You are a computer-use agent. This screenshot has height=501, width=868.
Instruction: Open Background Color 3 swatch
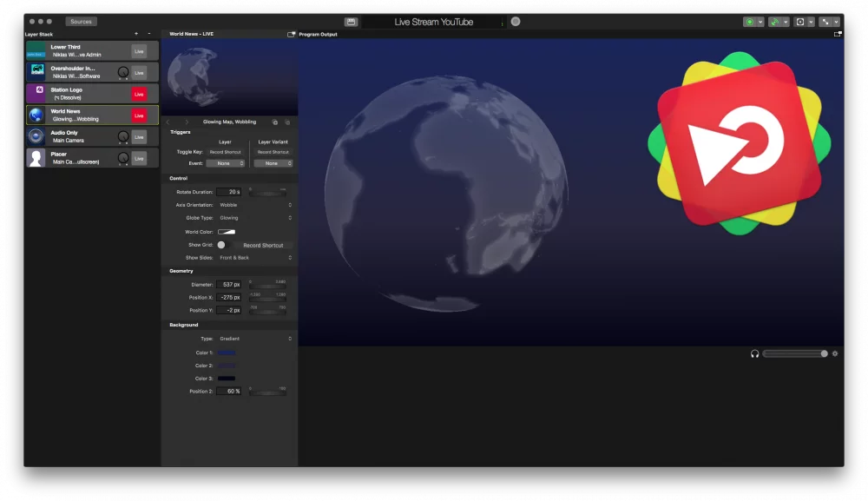(x=227, y=379)
